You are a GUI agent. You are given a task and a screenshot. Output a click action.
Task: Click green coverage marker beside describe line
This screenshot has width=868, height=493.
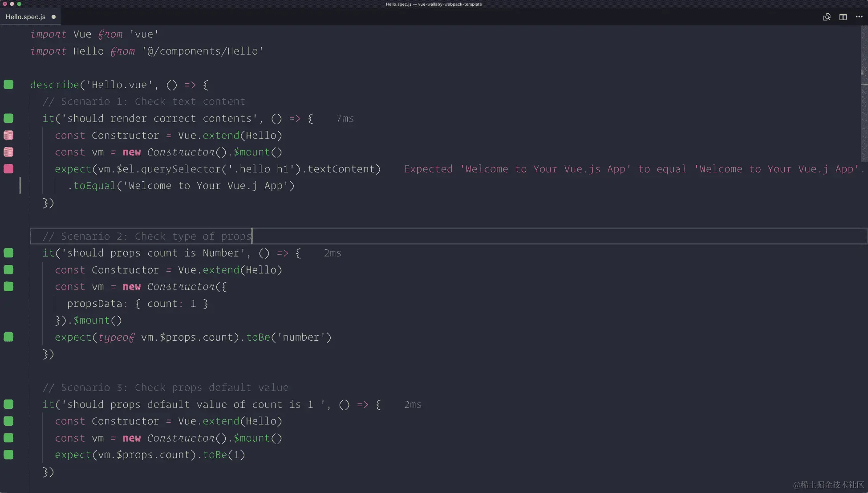click(8, 85)
